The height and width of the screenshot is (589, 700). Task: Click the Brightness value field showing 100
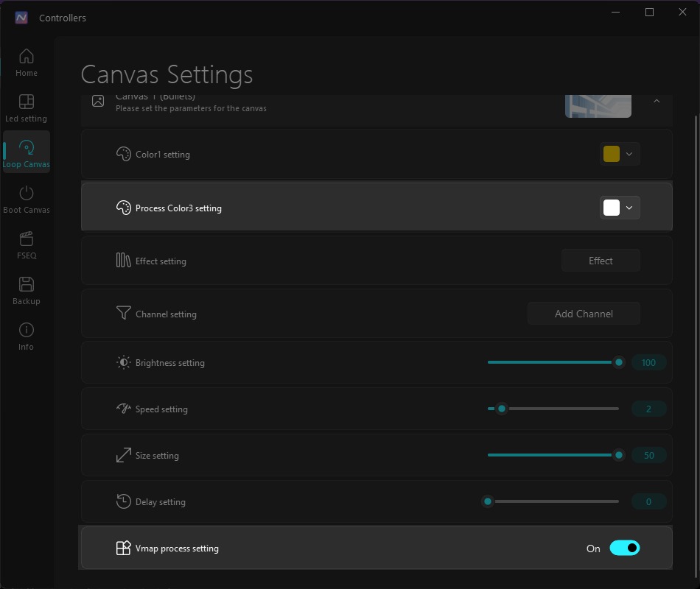648,362
